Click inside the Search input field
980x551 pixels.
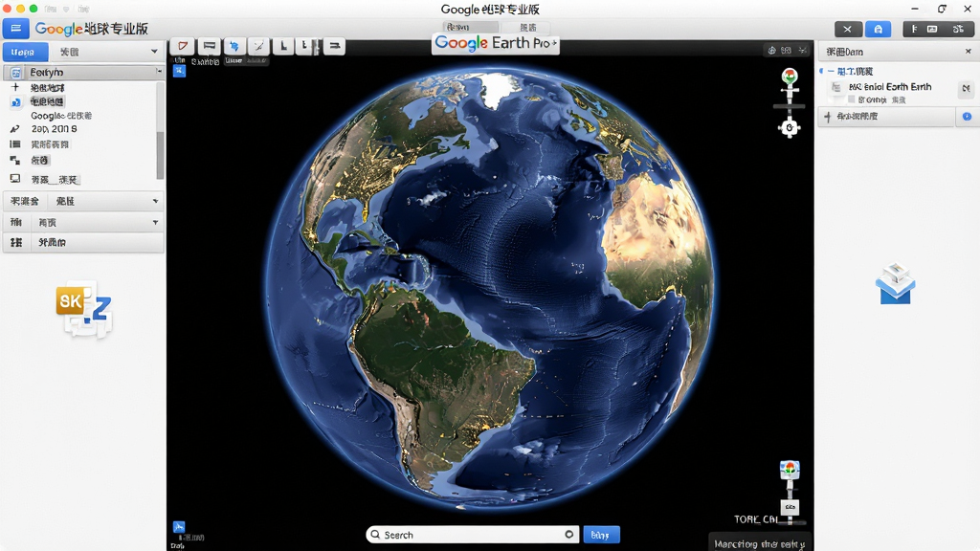click(472, 535)
